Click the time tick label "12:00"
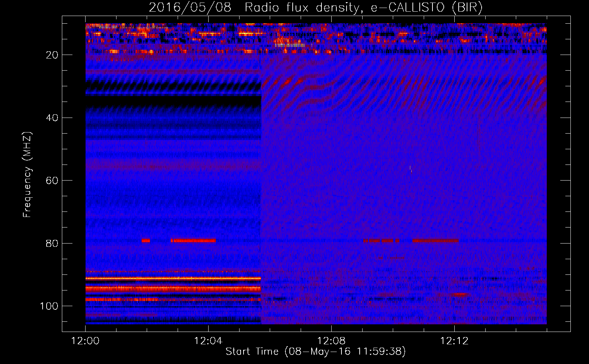The height and width of the screenshot is (364, 589). tap(86, 341)
